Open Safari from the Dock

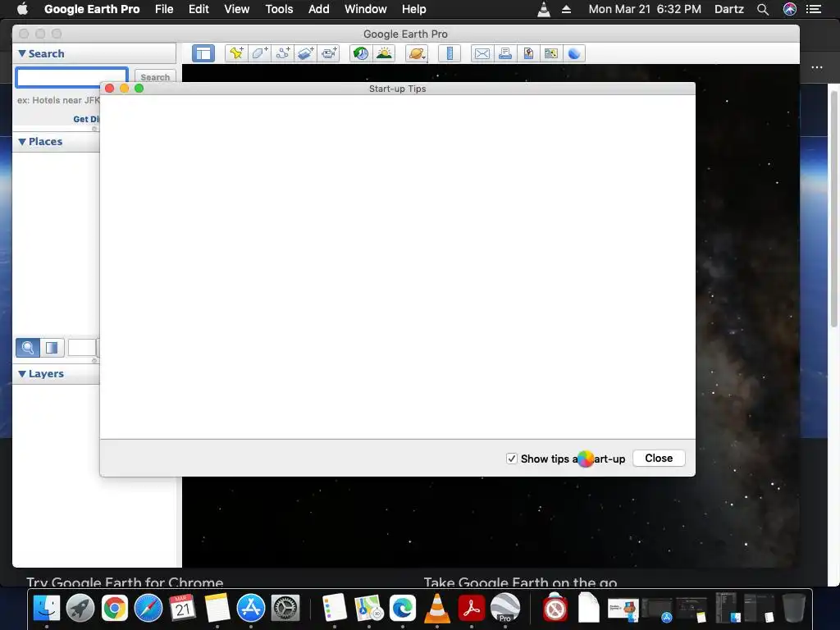148,608
